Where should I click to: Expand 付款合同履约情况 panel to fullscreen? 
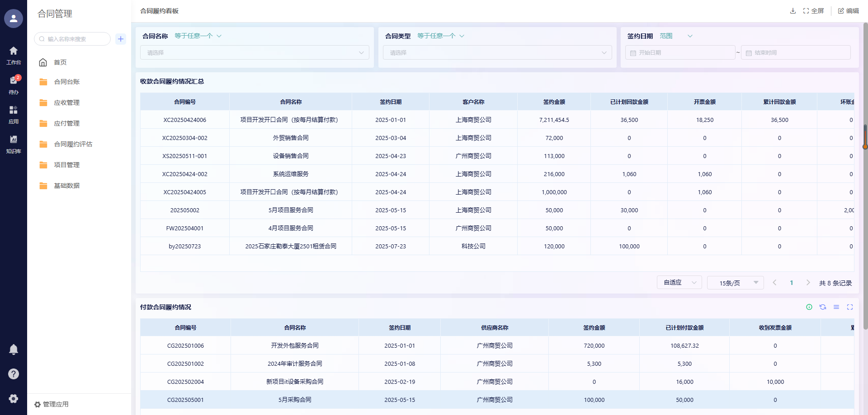(850, 307)
